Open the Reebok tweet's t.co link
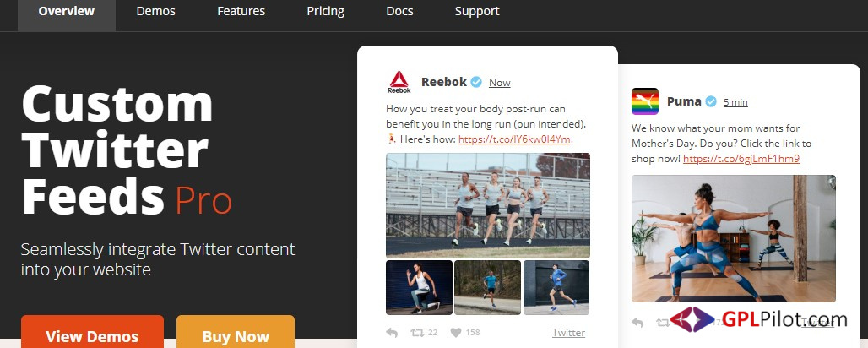 [515, 139]
